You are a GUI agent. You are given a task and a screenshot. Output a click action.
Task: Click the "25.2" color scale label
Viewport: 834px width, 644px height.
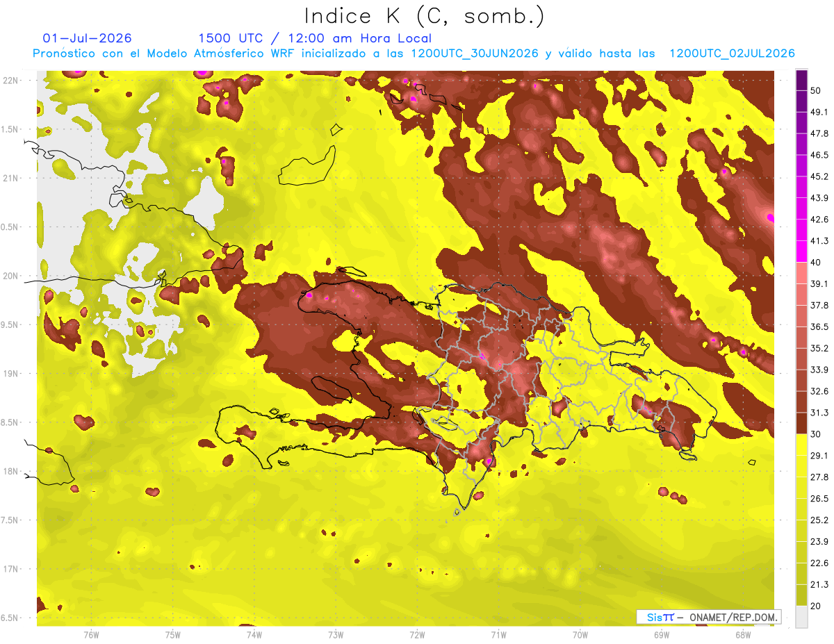click(820, 520)
